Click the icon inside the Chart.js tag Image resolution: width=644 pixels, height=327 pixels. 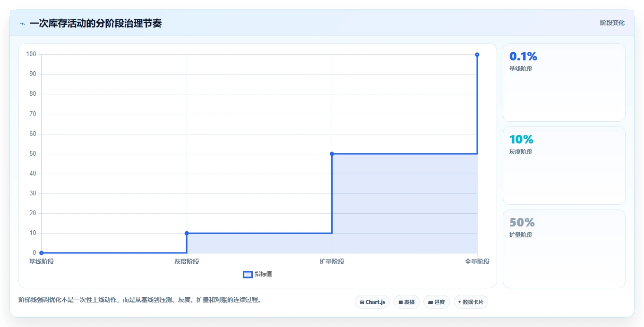[362, 302]
